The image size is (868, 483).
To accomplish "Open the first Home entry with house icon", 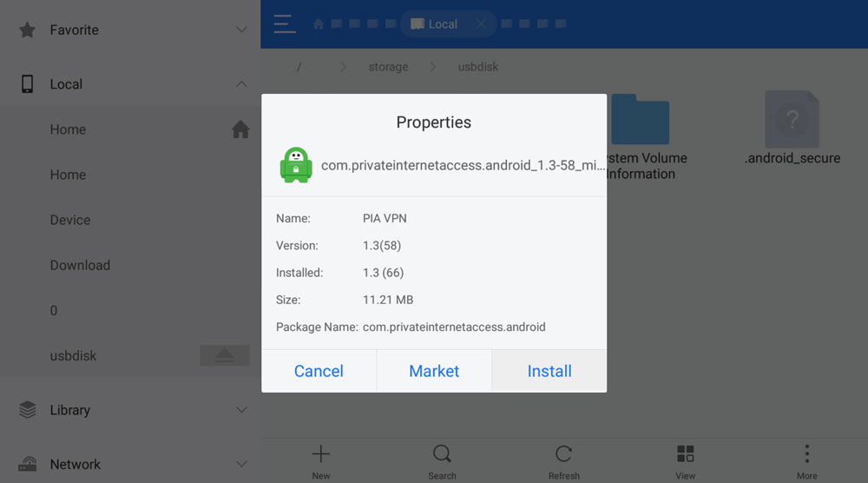I will coord(130,129).
